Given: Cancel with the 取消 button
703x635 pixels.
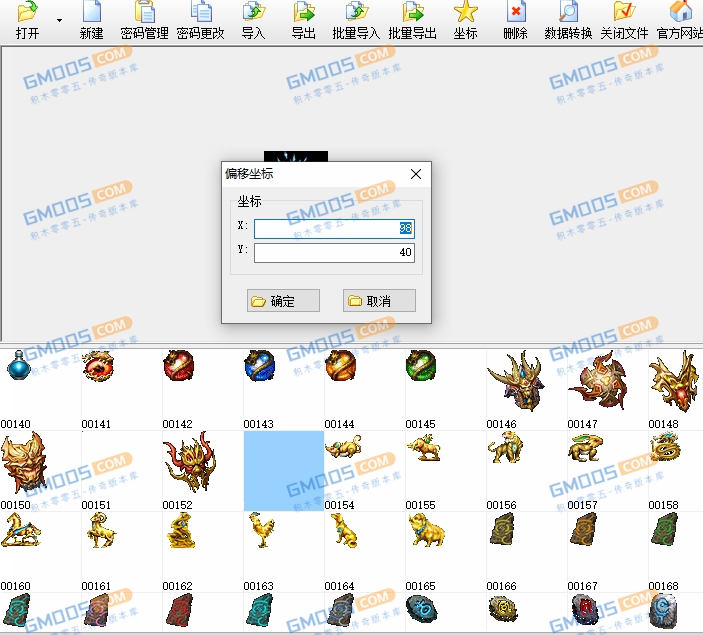Looking at the screenshot, I should tap(379, 300).
